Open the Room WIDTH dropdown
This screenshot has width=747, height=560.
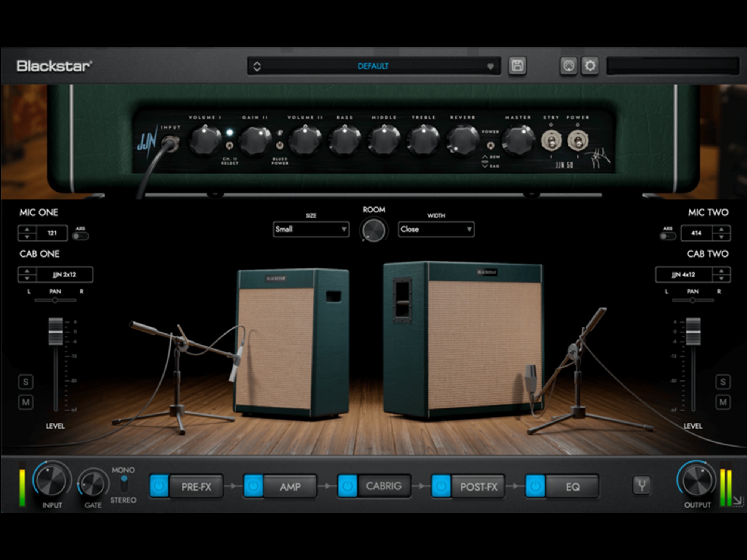[436, 229]
